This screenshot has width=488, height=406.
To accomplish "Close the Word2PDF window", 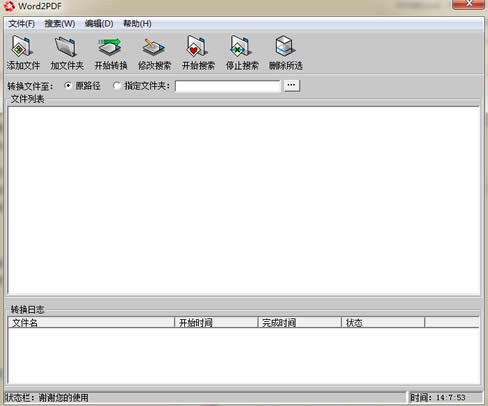I will pyautogui.click(x=468, y=4).
